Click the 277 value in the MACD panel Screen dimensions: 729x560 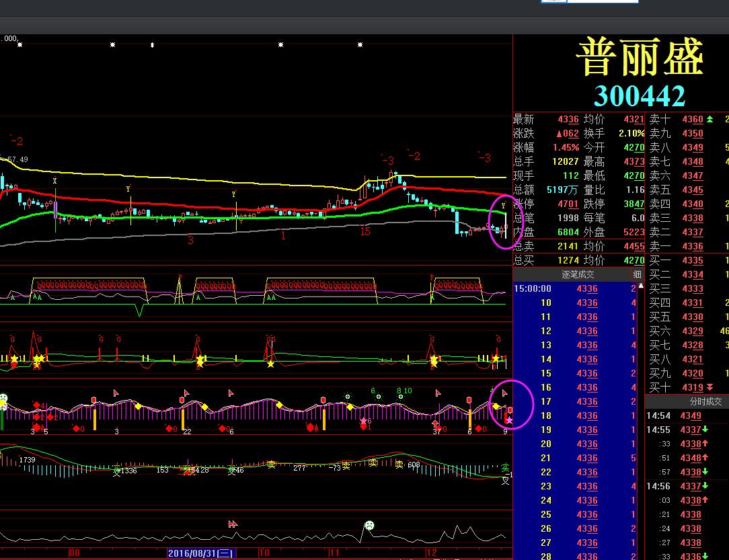pos(300,468)
